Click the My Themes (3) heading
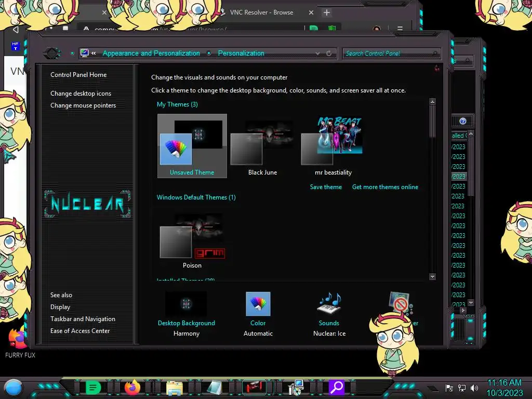This screenshot has width=532, height=399. (177, 104)
